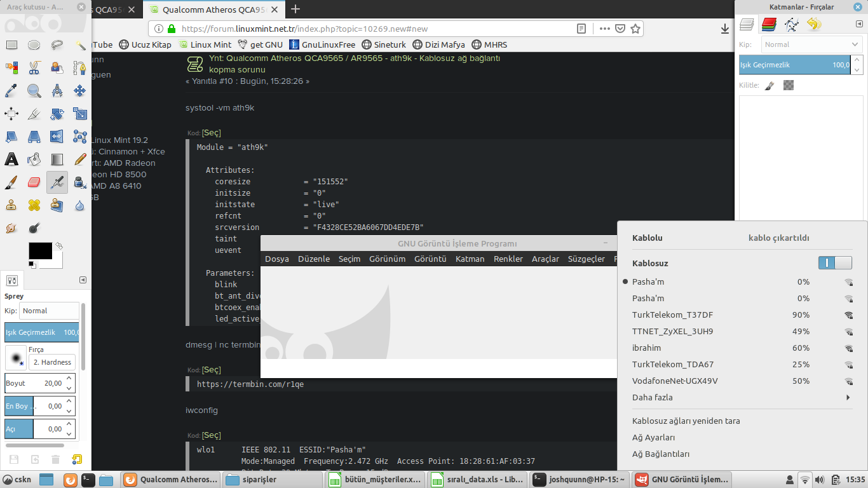Select the Text tool
The width and height of the screenshot is (868, 488).
coord(11,159)
